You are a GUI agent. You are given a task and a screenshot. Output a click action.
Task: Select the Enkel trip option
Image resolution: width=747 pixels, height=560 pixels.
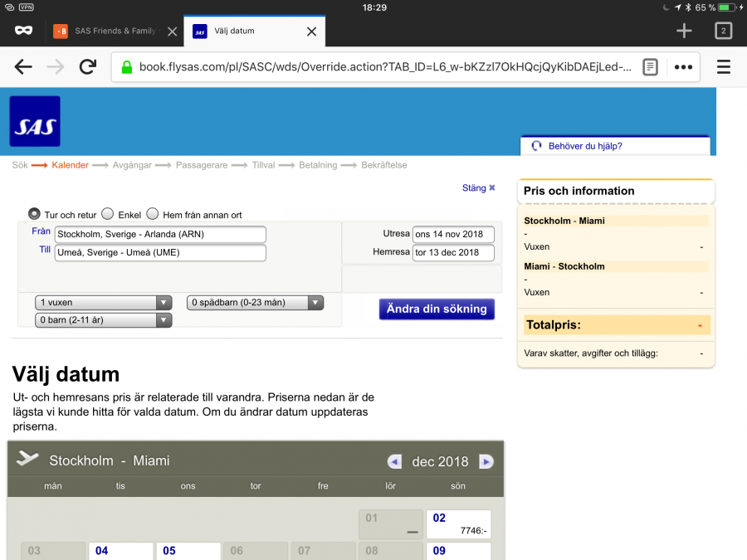[108, 214]
